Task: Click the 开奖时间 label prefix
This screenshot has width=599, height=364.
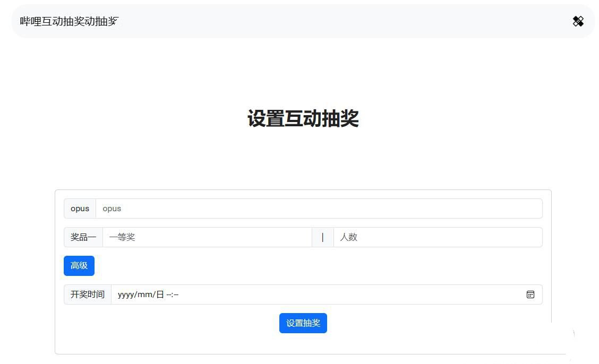Action: pos(87,294)
